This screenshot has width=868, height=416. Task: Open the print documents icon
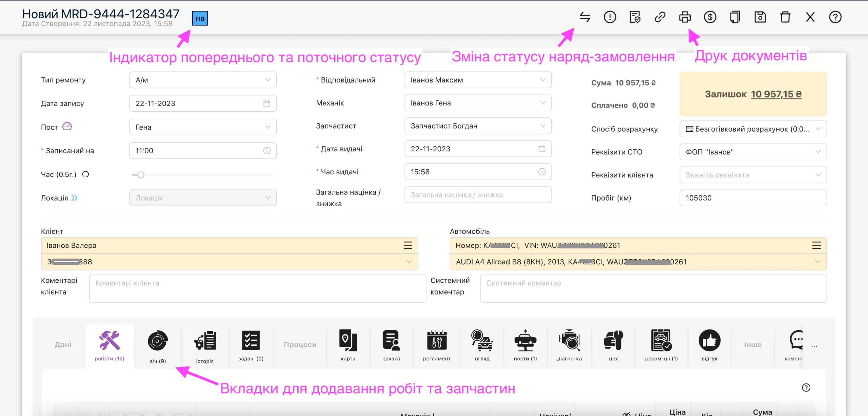[x=685, y=17]
